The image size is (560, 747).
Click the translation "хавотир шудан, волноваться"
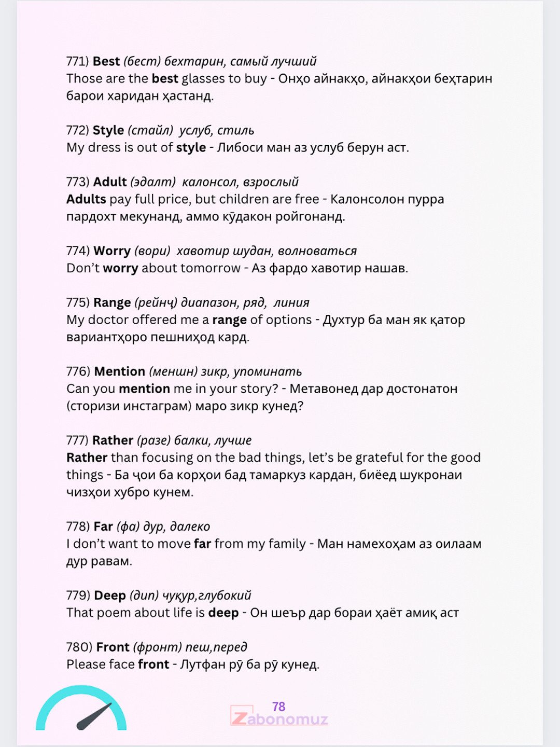click(x=267, y=251)
